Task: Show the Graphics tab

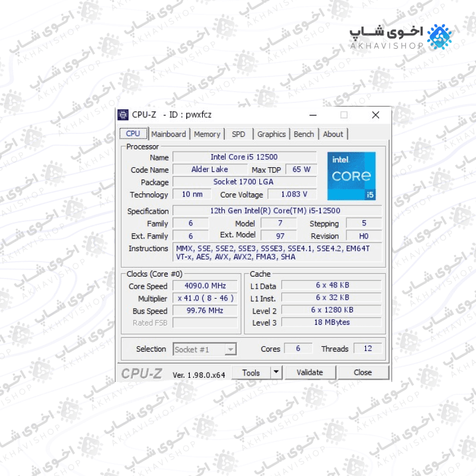Action: (271, 134)
